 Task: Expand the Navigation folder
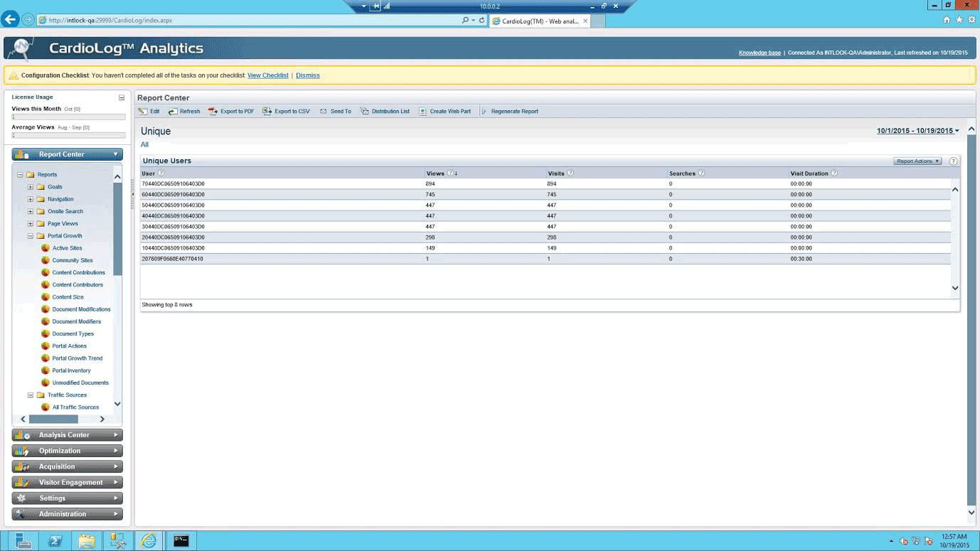31,199
